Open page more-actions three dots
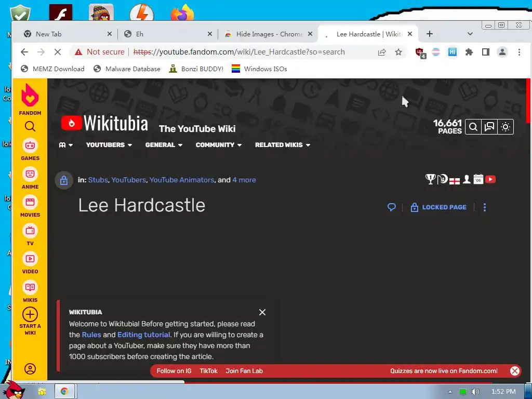Image resolution: width=532 pixels, height=399 pixels. pos(485,207)
